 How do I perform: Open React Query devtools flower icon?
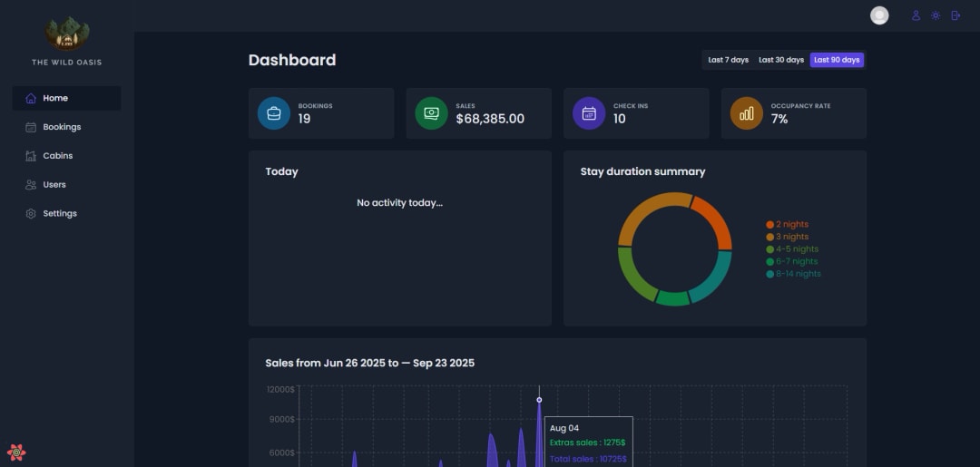pyautogui.click(x=16, y=452)
